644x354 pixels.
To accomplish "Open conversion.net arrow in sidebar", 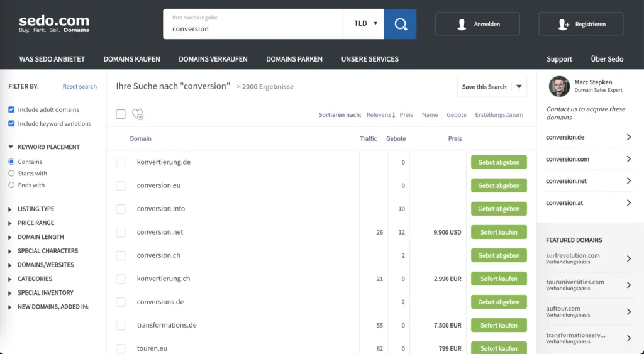I will click(629, 180).
